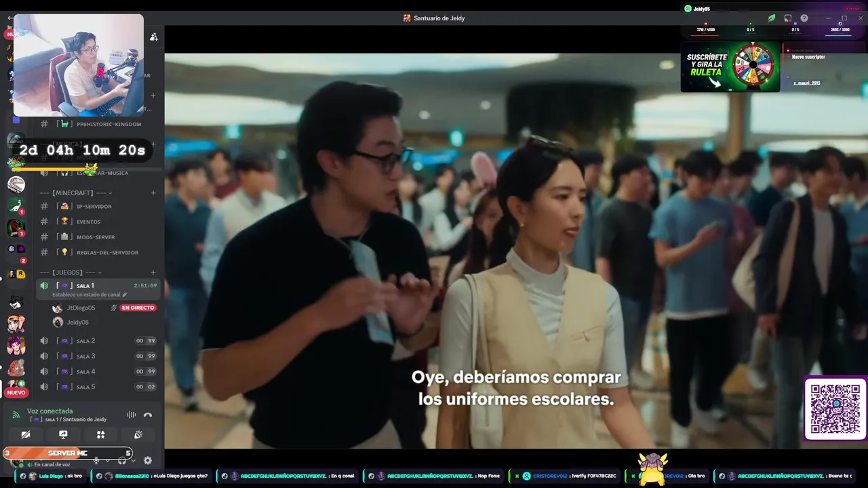This screenshot has height=488, width=868.
Task: Click the webcam overlay thumbnail
Action: pyautogui.click(x=79, y=65)
